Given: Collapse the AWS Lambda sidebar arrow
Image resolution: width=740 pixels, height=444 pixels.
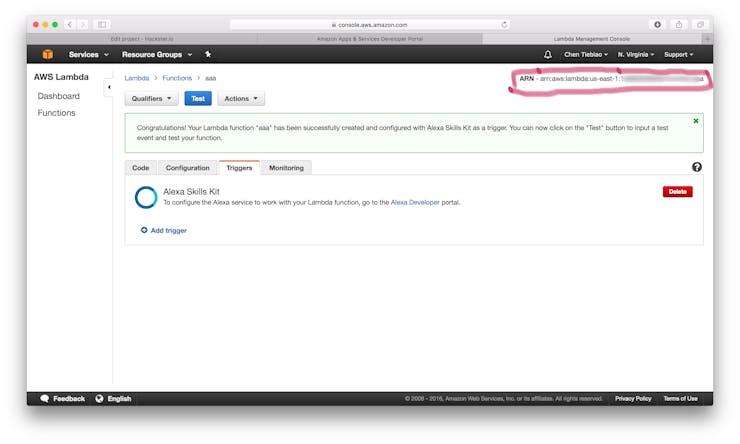Looking at the screenshot, I should pyautogui.click(x=109, y=87).
